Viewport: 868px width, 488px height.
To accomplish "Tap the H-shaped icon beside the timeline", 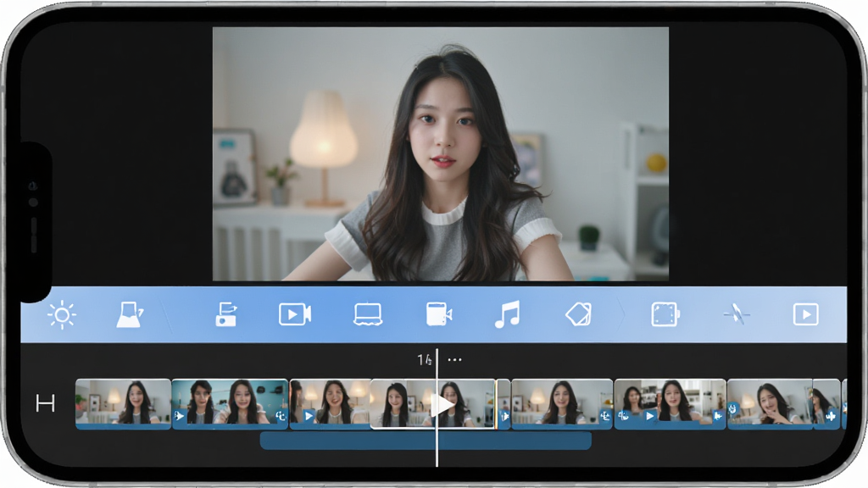I will pyautogui.click(x=46, y=403).
